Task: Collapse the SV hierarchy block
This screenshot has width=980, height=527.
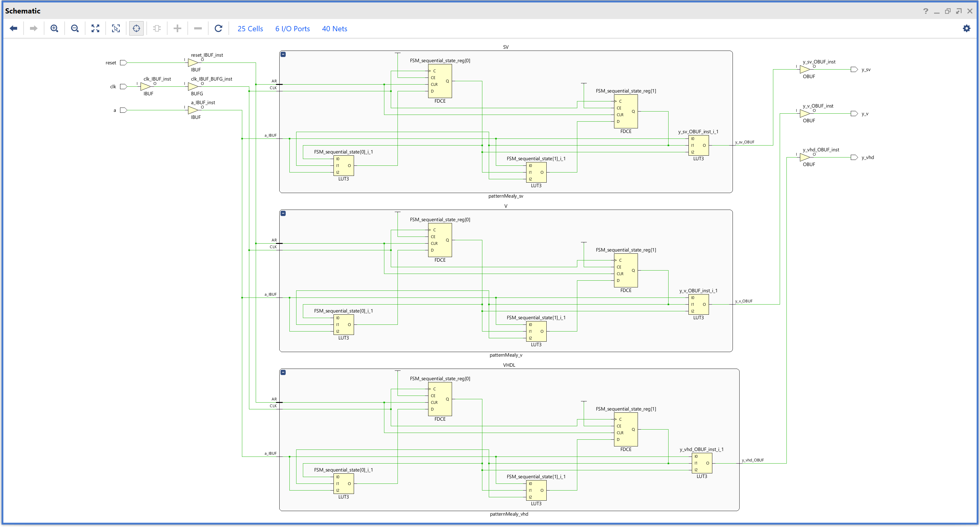Action: [x=283, y=55]
